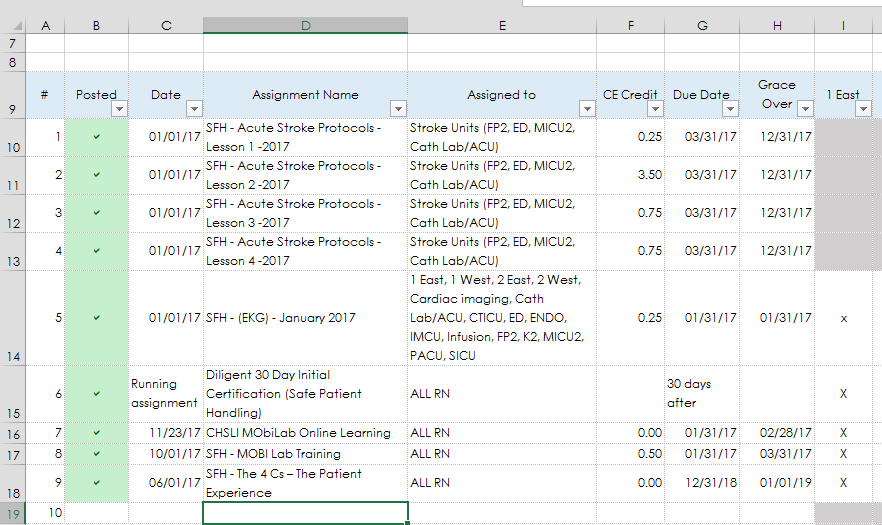
Task: Click the green check mark in row 12
Action: 97,213
